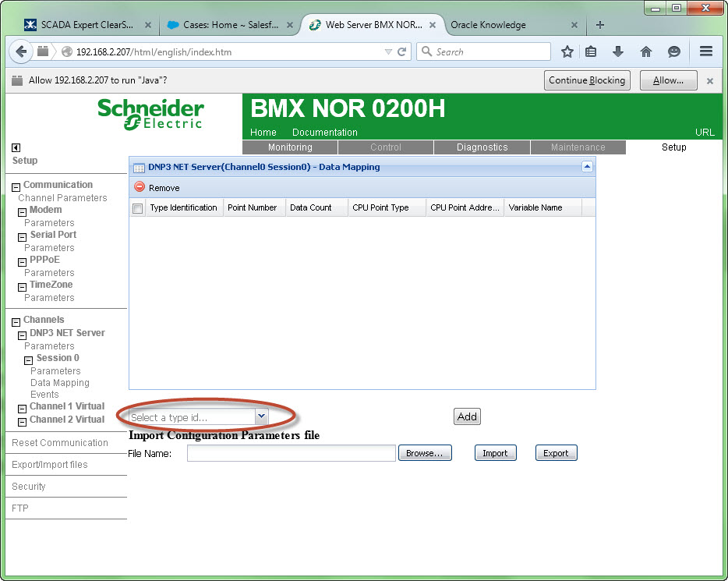728x581 pixels.
Task: Collapse the PPPoE tree node
Action: coord(22,262)
